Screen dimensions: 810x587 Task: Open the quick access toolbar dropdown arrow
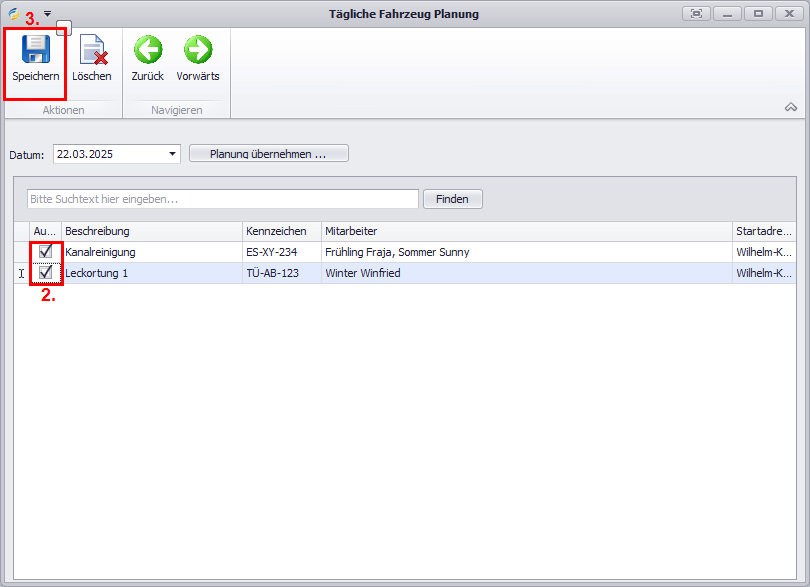pos(47,14)
